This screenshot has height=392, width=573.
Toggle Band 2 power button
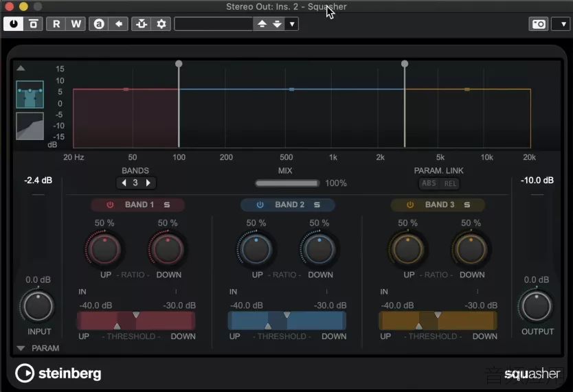(x=260, y=205)
